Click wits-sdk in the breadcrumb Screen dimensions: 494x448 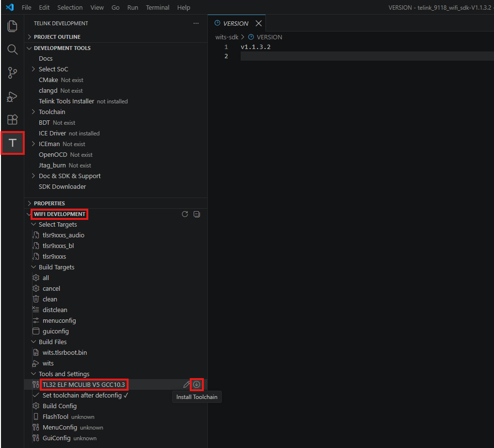[227, 37]
